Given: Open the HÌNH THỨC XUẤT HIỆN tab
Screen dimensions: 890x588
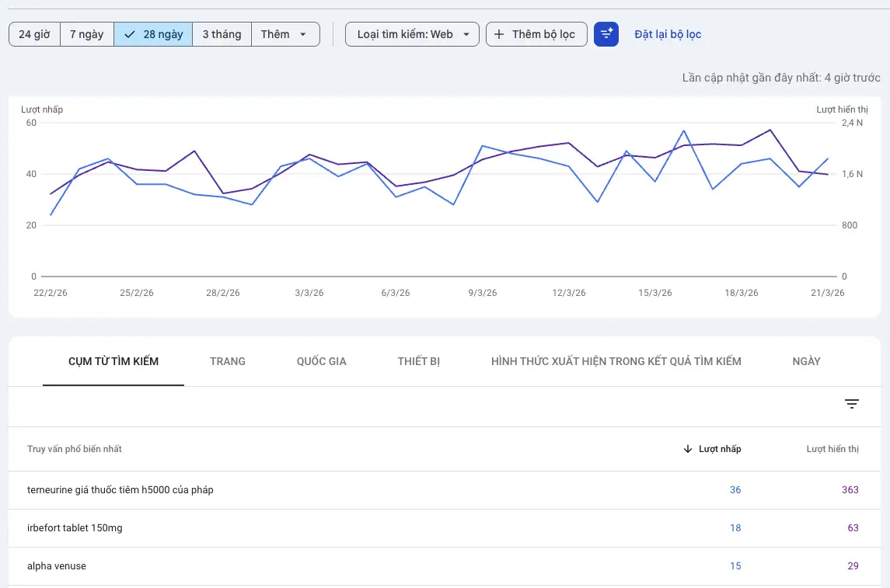Looking at the screenshot, I should [x=616, y=361].
